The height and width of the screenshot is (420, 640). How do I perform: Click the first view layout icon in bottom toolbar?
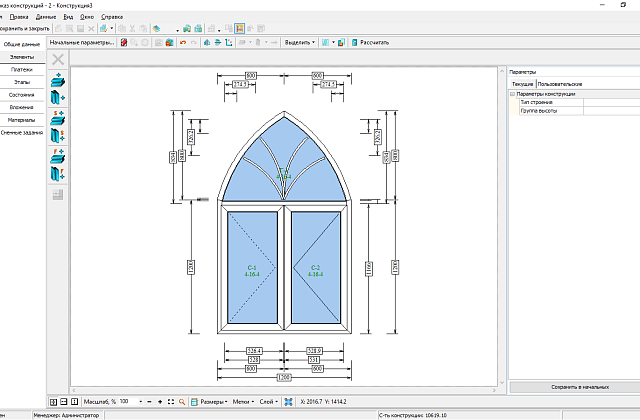point(53,402)
